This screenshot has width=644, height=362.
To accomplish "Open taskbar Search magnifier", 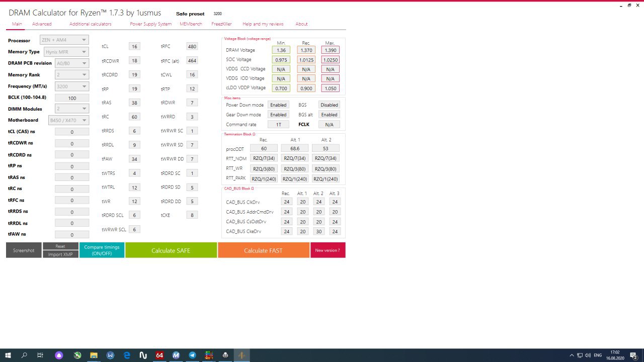I will pyautogui.click(x=24, y=355).
